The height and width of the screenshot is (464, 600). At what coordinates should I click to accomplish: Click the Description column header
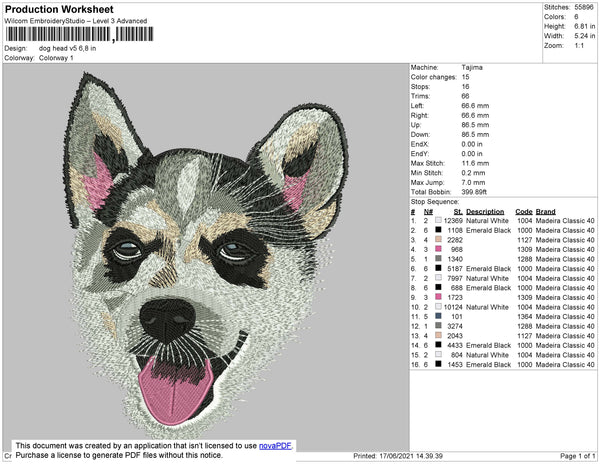[485, 211]
